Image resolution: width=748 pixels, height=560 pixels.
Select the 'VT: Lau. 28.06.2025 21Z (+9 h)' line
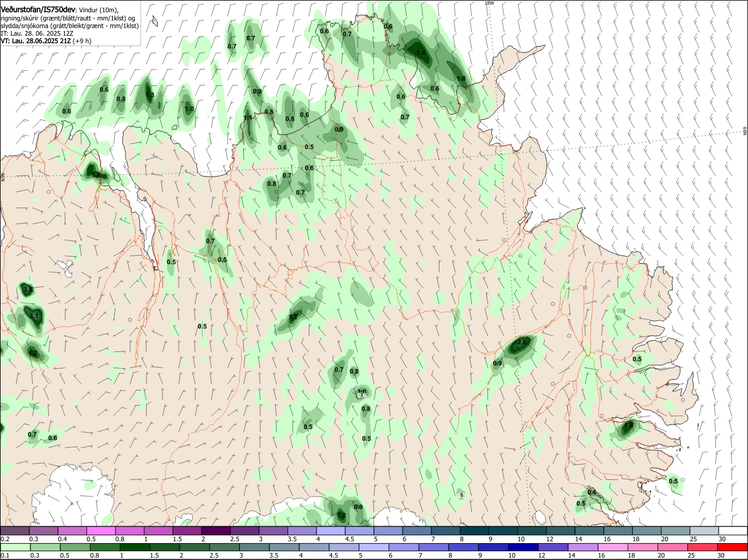click(46, 41)
